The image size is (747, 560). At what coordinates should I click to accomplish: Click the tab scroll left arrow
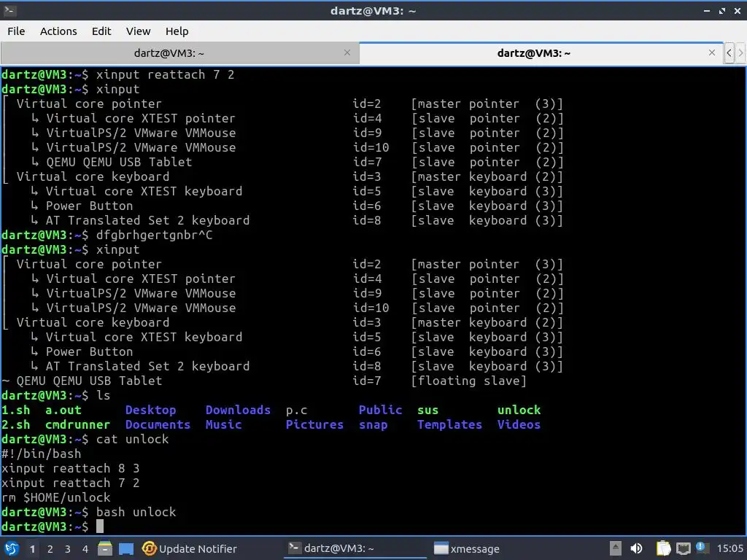pos(729,52)
